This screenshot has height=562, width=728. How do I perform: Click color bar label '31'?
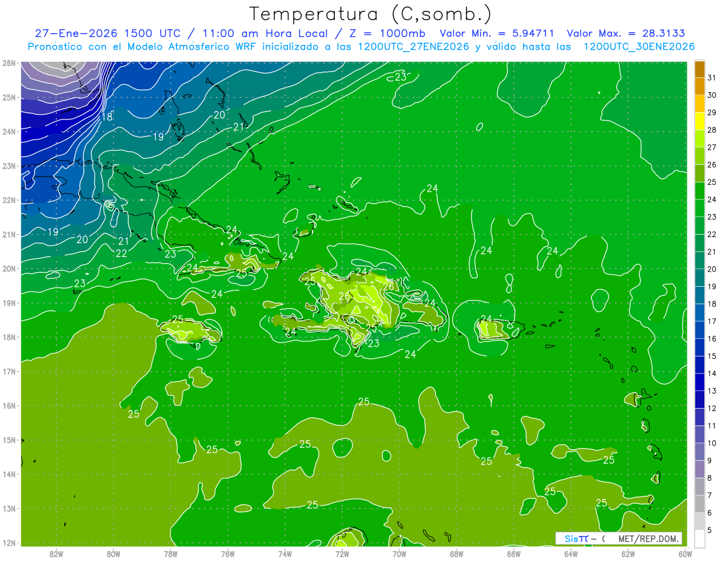coord(712,78)
